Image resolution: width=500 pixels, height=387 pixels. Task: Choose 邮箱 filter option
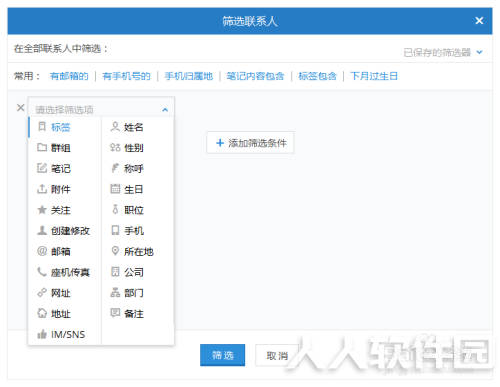point(65,251)
